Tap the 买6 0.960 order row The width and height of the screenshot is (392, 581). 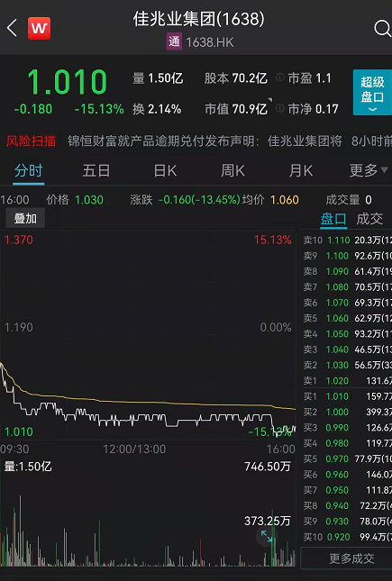(347, 475)
